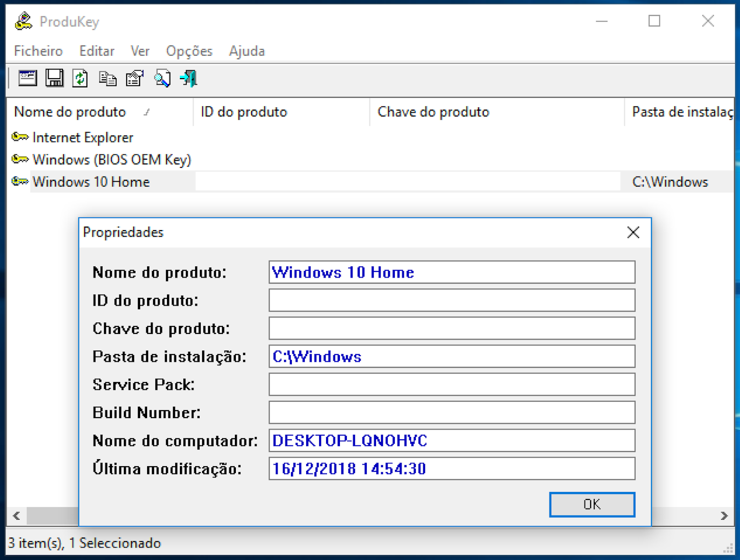Click the Exit door toolbar icon

tap(189, 78)
